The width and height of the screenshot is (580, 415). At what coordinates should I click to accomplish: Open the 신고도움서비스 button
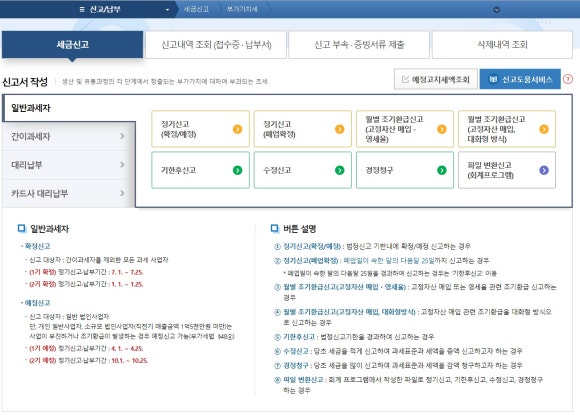(x=520, y=79)
